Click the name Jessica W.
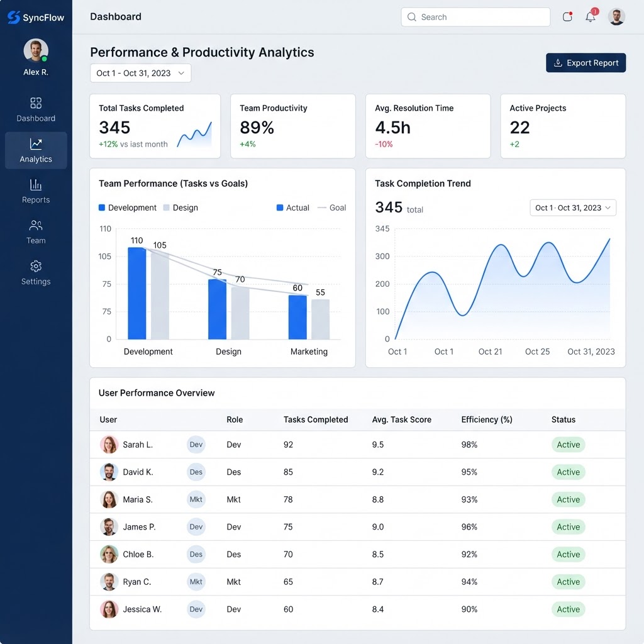 (x=142, y=609)
